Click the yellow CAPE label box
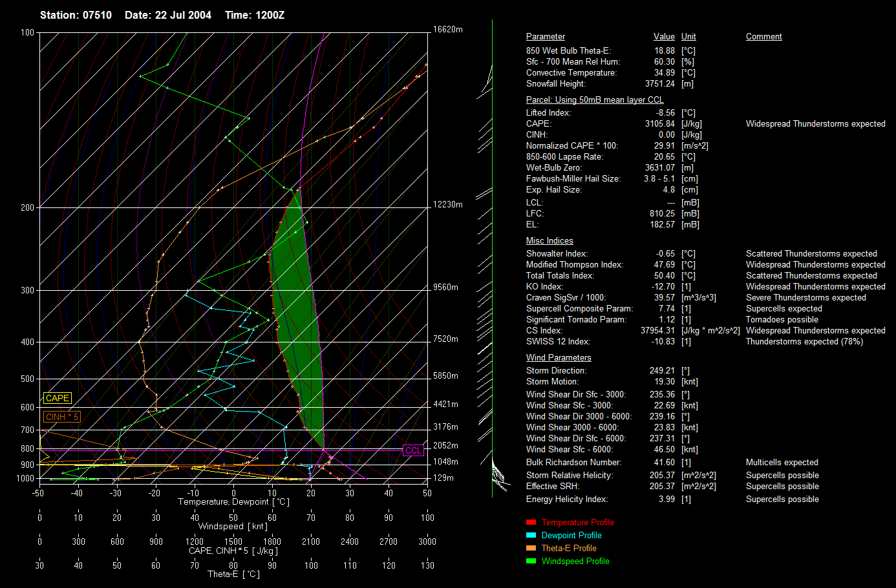The image size is (896, 588). click(57, 398)
